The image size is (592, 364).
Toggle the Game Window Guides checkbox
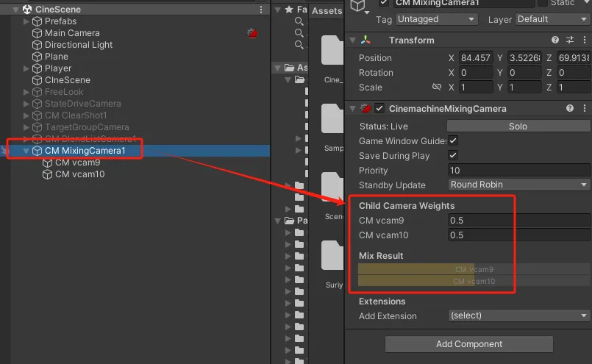click(453, 141)
